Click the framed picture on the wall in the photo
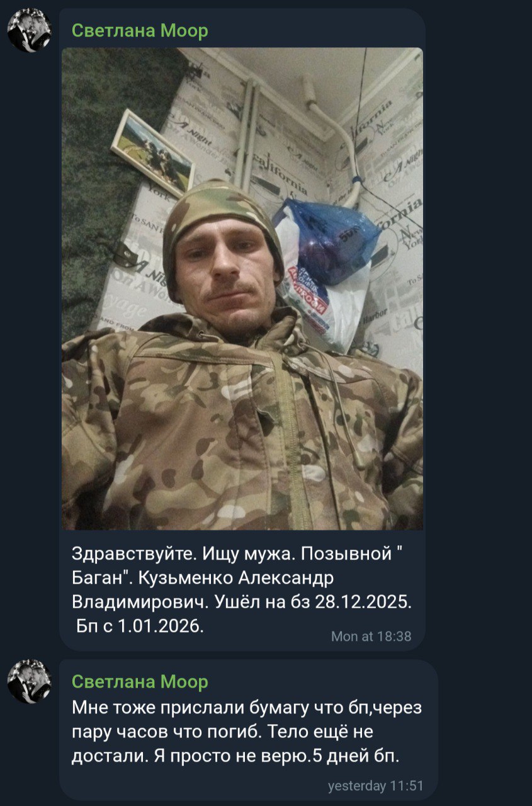The height and width of the screenshot is (806, 532). (153, 152)
